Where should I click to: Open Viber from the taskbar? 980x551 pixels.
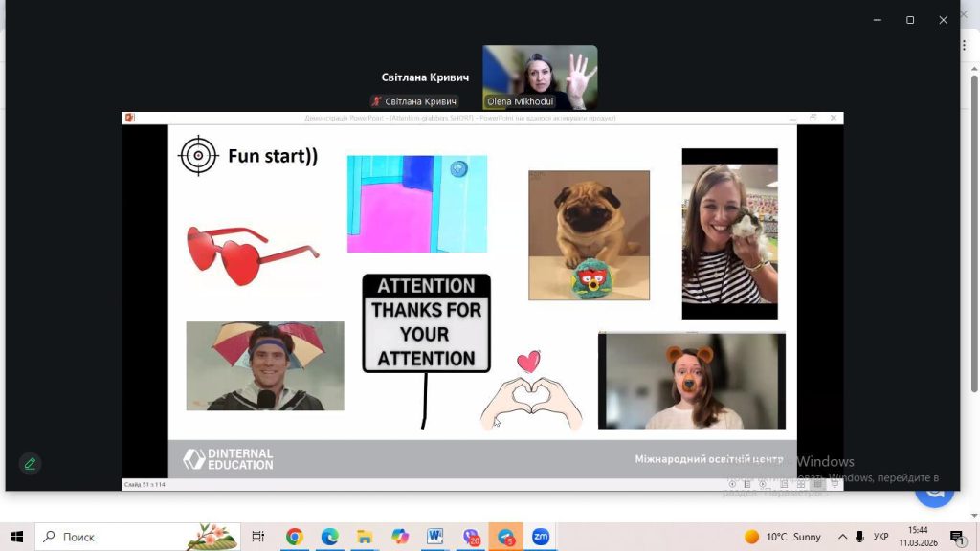(471, 537)
